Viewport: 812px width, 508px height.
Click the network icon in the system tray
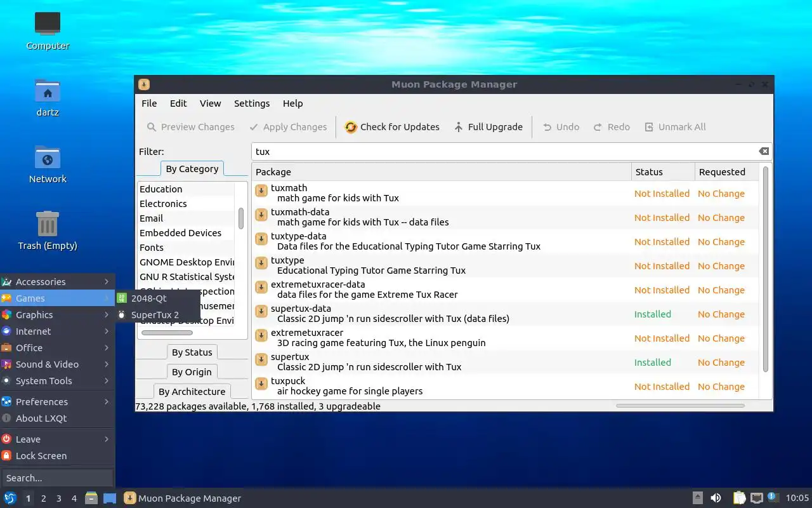(756, 498)
